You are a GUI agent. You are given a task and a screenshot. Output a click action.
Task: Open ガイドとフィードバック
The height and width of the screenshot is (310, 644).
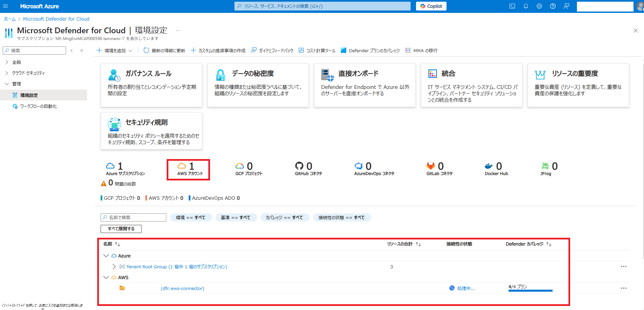(272, 51)
